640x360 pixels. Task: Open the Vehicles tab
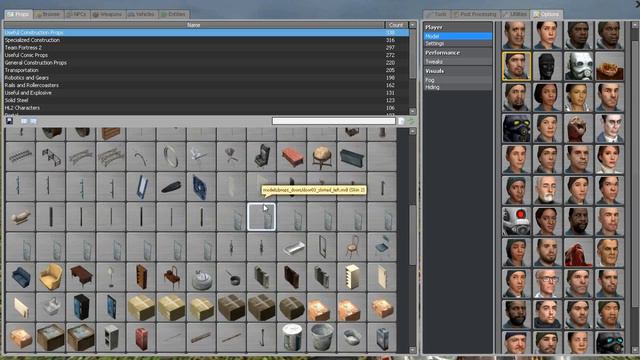(142, 14)
